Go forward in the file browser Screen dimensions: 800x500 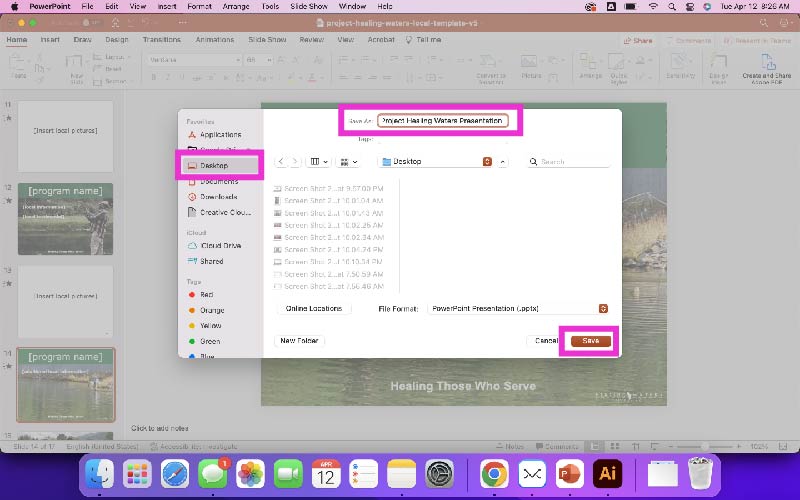point(295,162)
